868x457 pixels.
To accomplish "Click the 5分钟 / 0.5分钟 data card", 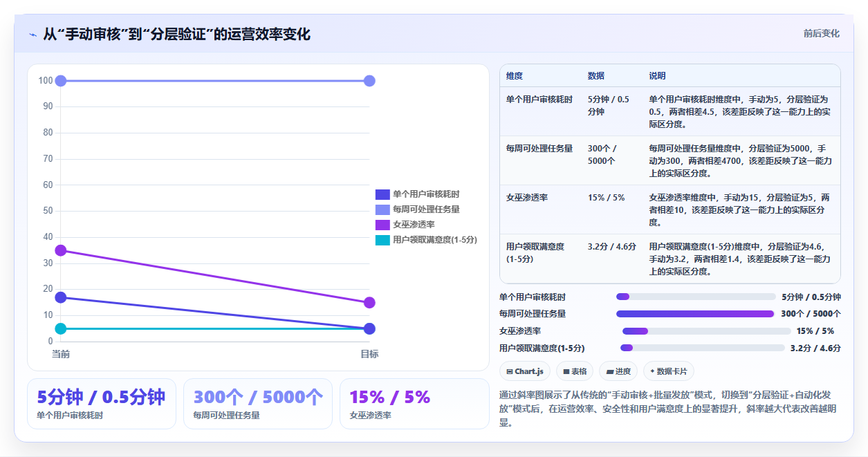I will click(102, 404).
